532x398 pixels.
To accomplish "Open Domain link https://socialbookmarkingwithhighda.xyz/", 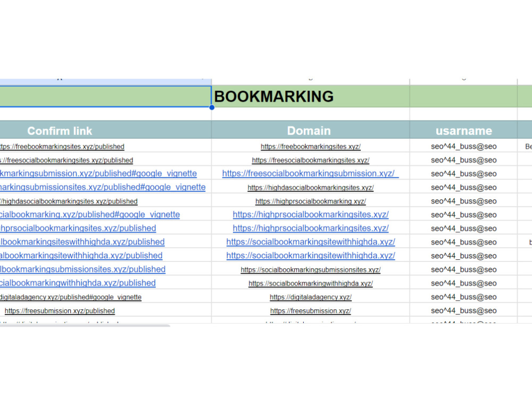I will point(311,283).
